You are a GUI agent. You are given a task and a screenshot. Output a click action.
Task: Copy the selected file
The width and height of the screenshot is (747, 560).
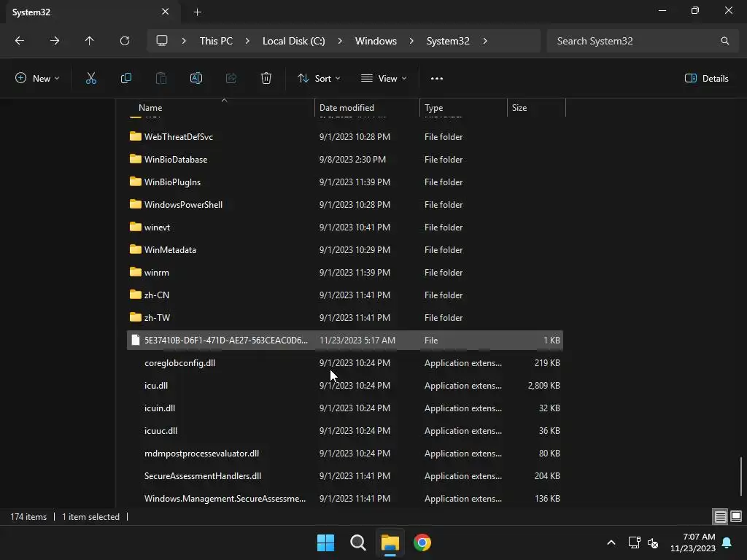[125, 78]
